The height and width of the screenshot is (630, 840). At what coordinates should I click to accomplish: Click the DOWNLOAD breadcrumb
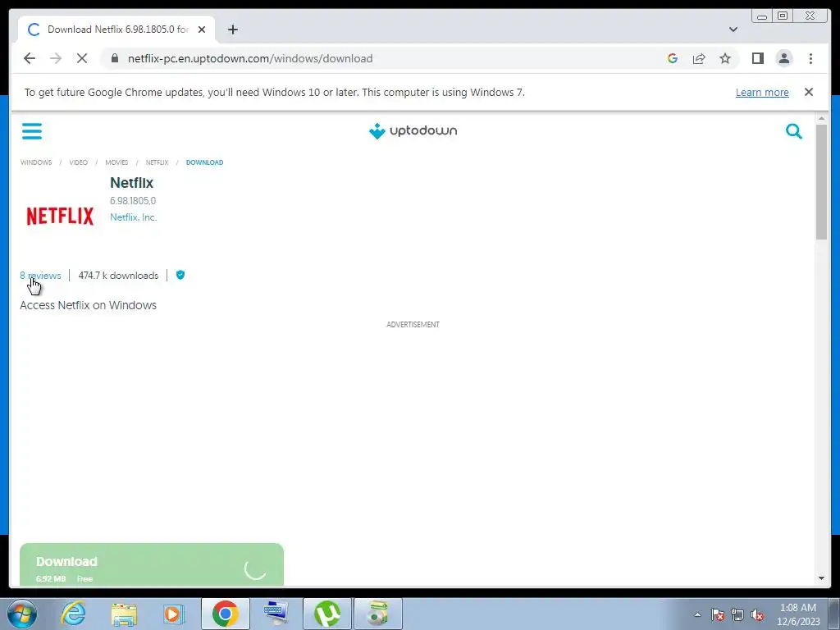pos(204,162)
